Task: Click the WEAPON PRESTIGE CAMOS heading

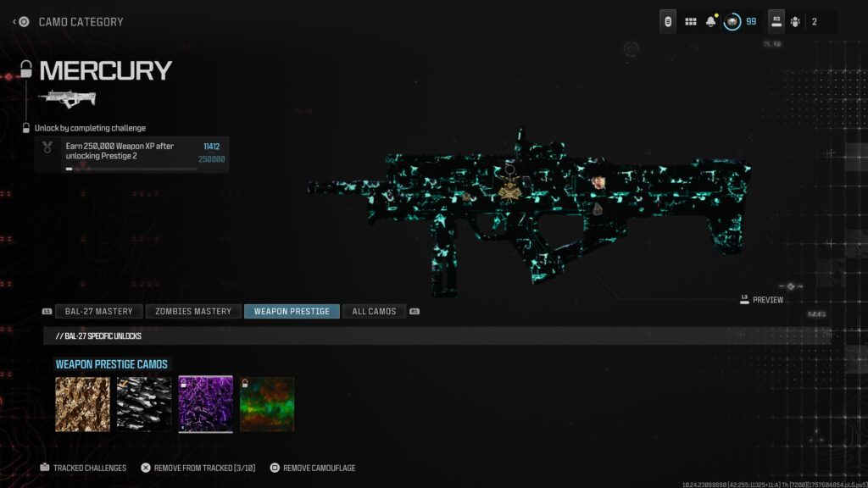Action: (111, 364)
